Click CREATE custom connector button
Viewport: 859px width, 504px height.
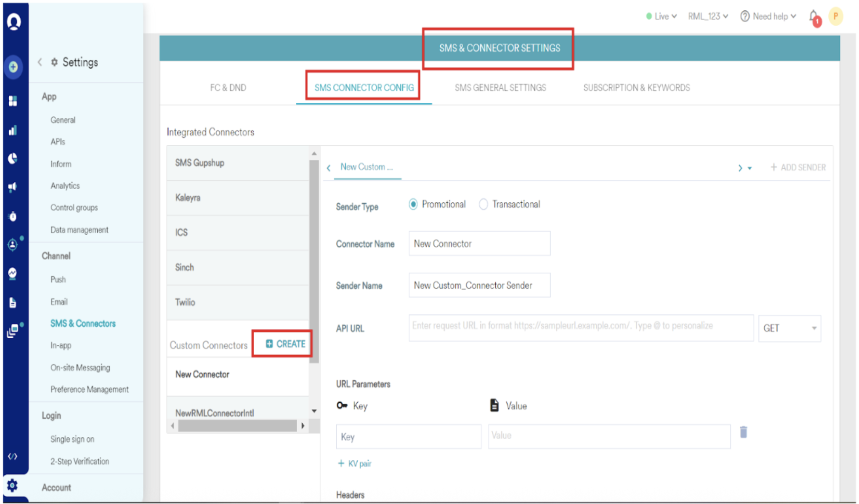pos(286,344)
